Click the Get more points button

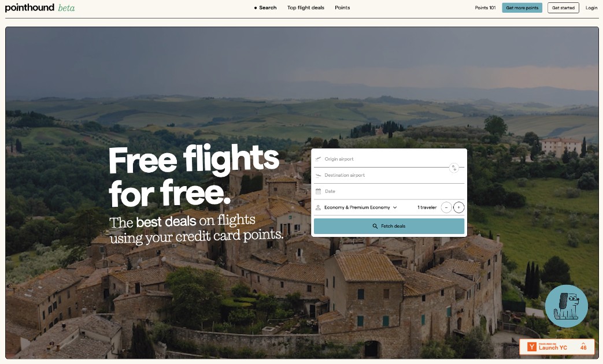pyautogui.click(x=522, y=8)
